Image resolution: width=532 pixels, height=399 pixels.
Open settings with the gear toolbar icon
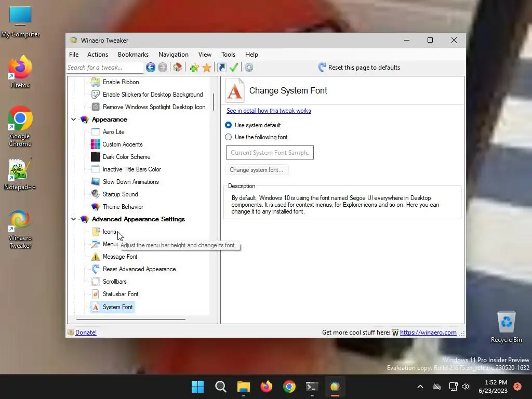click(x=249, y=68)
